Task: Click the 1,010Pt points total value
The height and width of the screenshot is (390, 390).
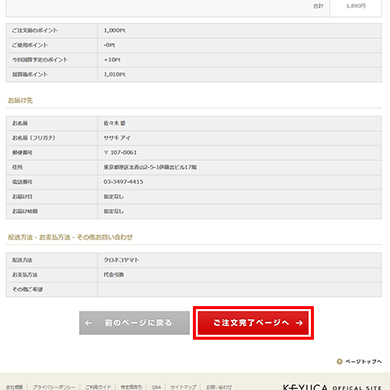Action: [114, 74]
